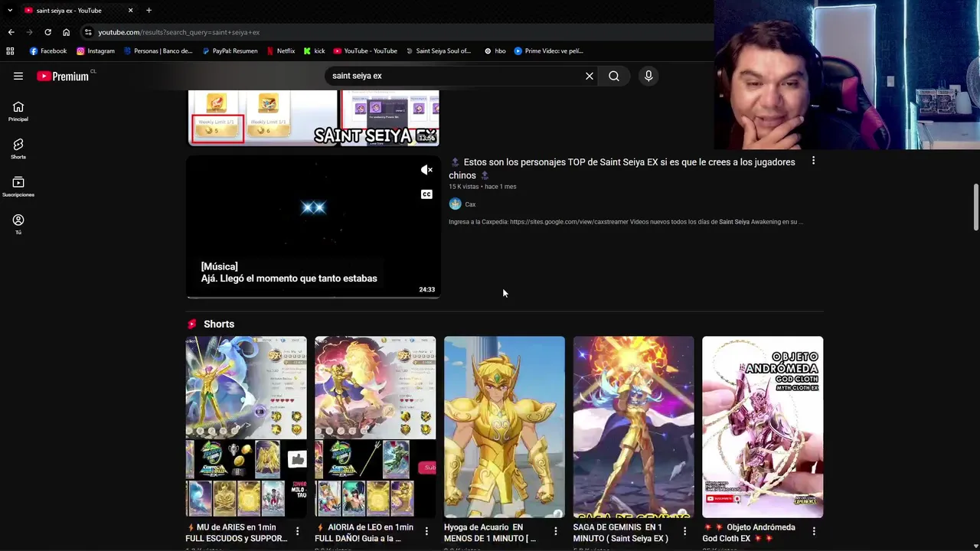
Task: Open the Facebook bookmark
Action: pos(48,51)
